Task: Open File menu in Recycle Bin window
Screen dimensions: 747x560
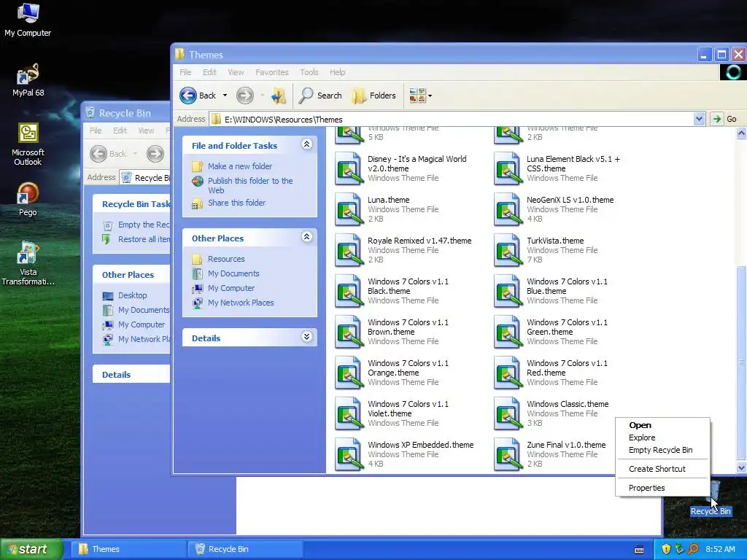Action: tap(96, 131)
